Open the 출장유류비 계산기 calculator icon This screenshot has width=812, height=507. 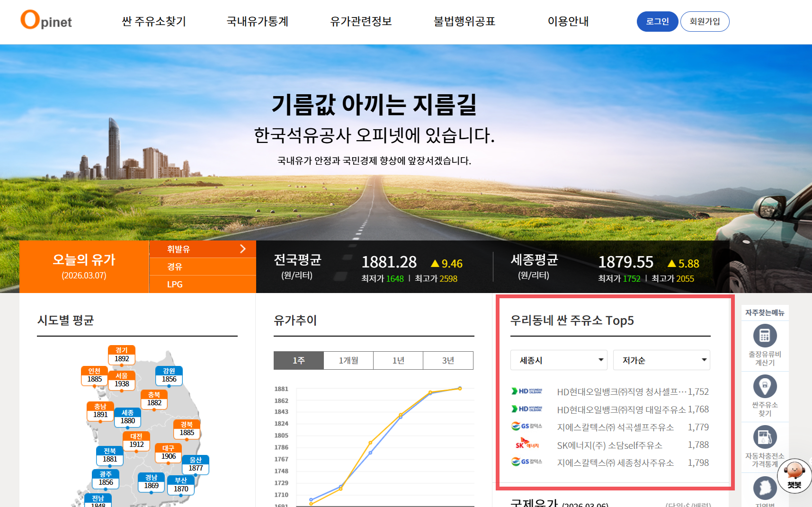click(765, 336)
